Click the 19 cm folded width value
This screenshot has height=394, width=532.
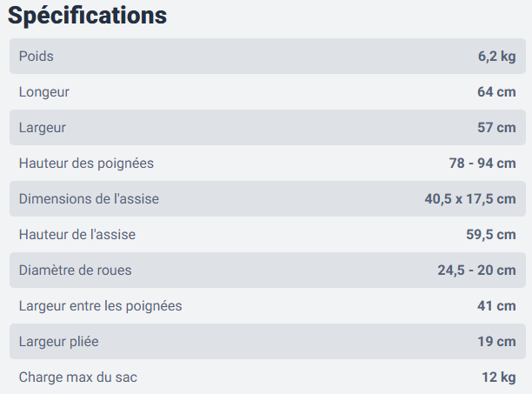coord(496,342)
